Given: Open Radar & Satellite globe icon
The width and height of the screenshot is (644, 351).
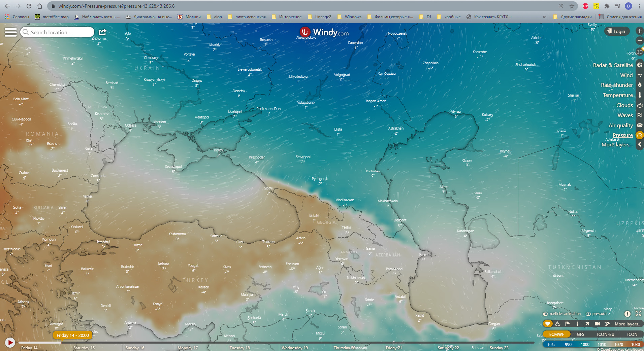Looking at the screenshot, I should point(639,65).
